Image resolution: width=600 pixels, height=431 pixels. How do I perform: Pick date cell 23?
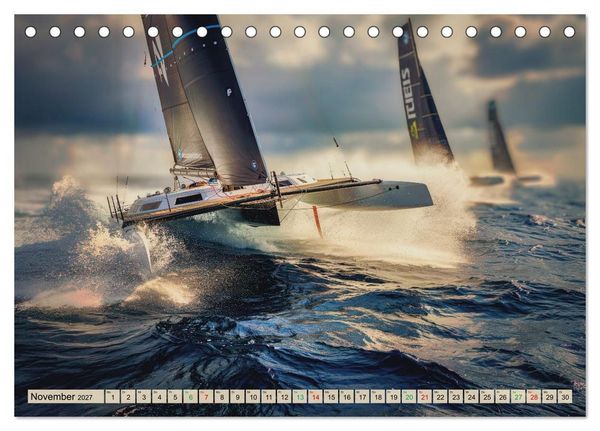click(456, 397)
